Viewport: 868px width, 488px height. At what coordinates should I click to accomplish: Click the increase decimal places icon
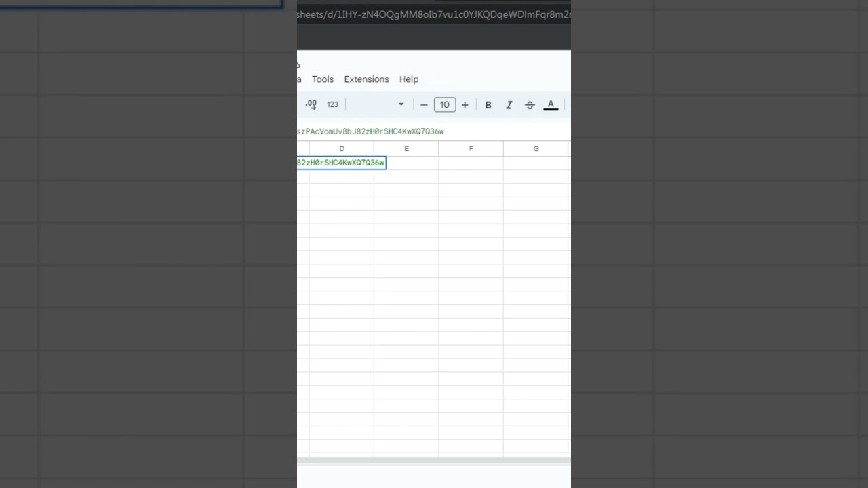click(311, 104)
